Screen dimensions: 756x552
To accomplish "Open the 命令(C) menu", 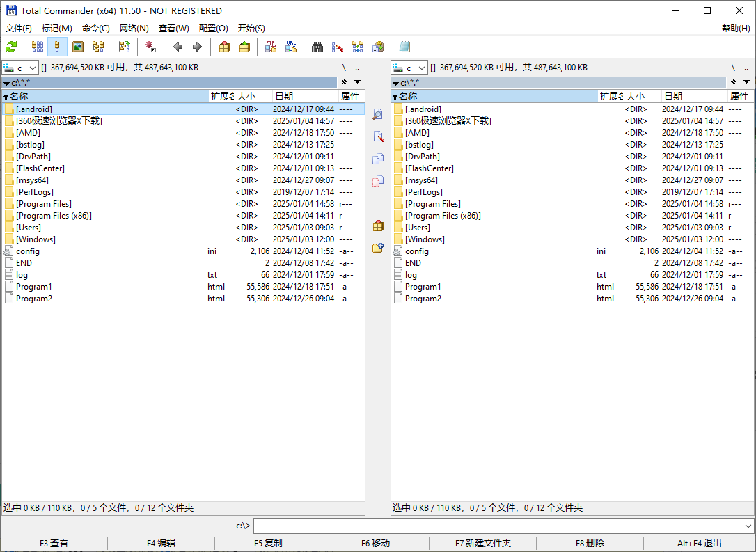I will [x=95, y=29].
